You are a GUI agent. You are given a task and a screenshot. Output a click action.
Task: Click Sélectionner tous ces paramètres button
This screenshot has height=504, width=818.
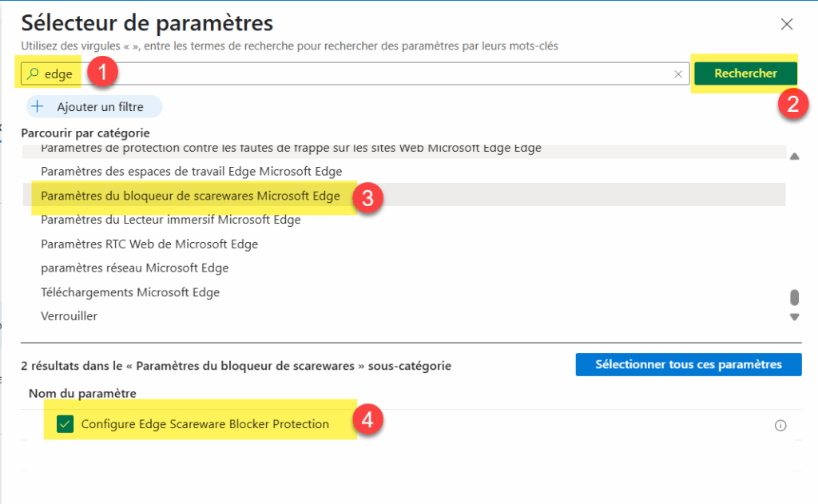(688, 364)
